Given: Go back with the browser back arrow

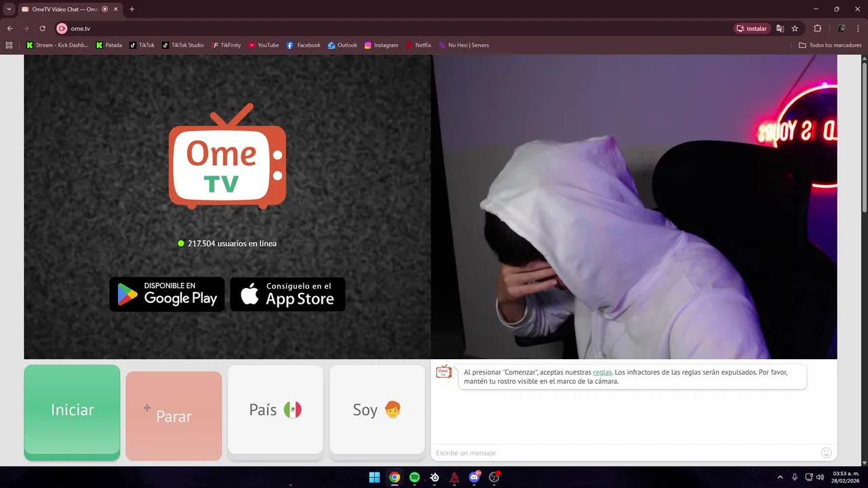Looking at the screenshot, I should coord(9,28).
